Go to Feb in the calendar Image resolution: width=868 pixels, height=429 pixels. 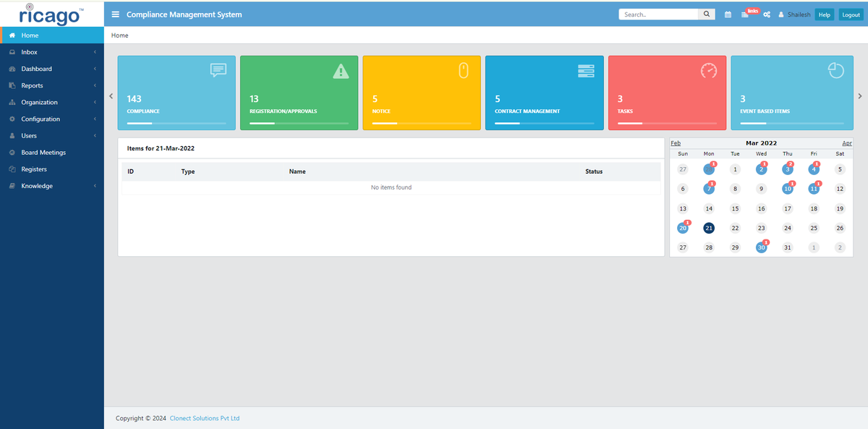coord(676,143)
